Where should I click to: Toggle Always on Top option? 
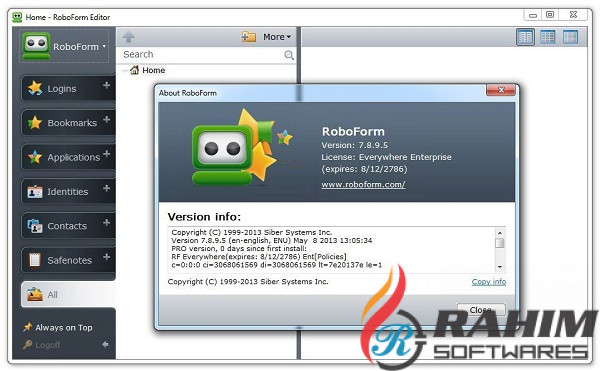click(58, 327)
